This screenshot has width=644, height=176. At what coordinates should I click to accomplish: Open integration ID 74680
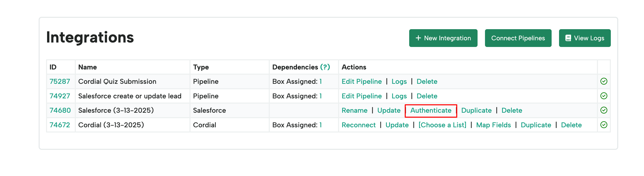pos(60,110)
